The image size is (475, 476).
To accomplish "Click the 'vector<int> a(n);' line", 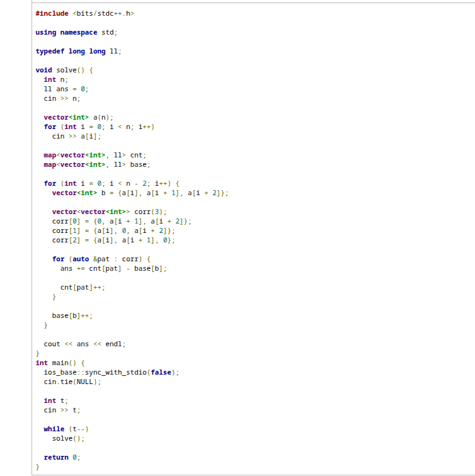I will 78,117.
